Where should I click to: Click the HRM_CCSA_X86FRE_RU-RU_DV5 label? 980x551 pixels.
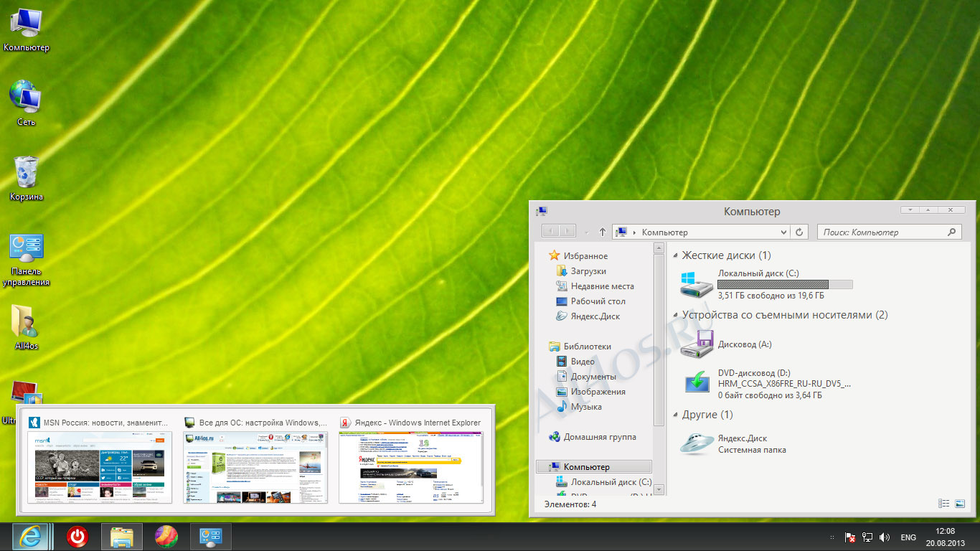(x=784, y=384)
